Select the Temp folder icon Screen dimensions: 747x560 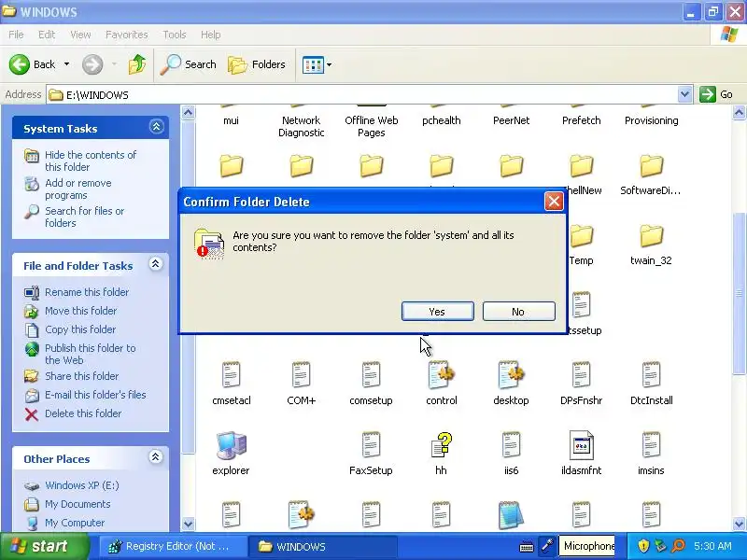point(581,236)
